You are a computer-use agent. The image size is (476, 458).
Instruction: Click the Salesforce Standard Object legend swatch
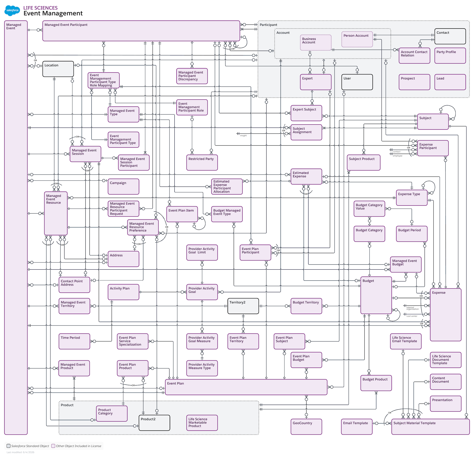9,446
